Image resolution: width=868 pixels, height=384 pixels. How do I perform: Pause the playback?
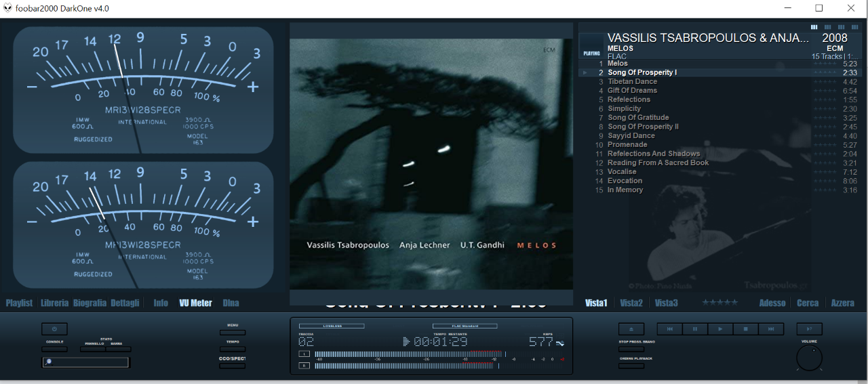click(x=695, y=329)
